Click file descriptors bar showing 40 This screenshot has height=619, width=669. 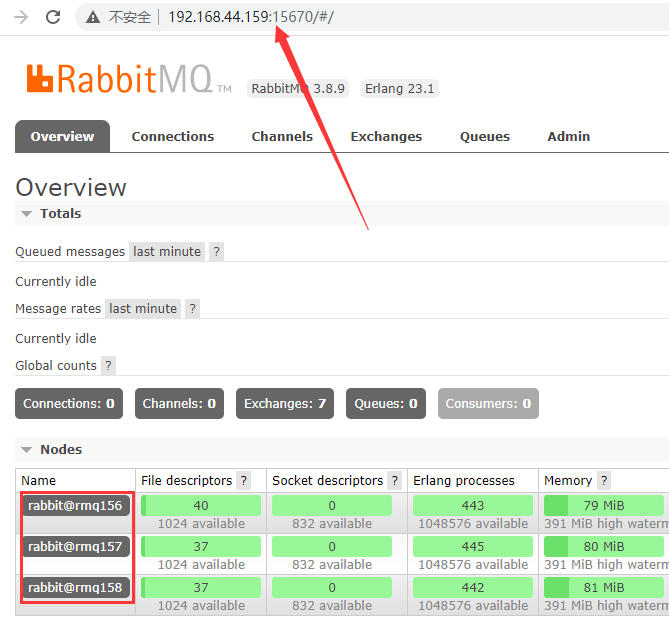click(201, 506)
